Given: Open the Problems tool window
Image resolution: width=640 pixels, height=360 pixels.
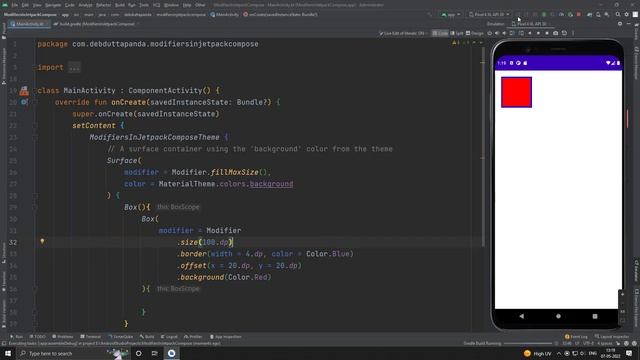Looking at the screenshot, I should pyautogui.click(x=63, y=337).
